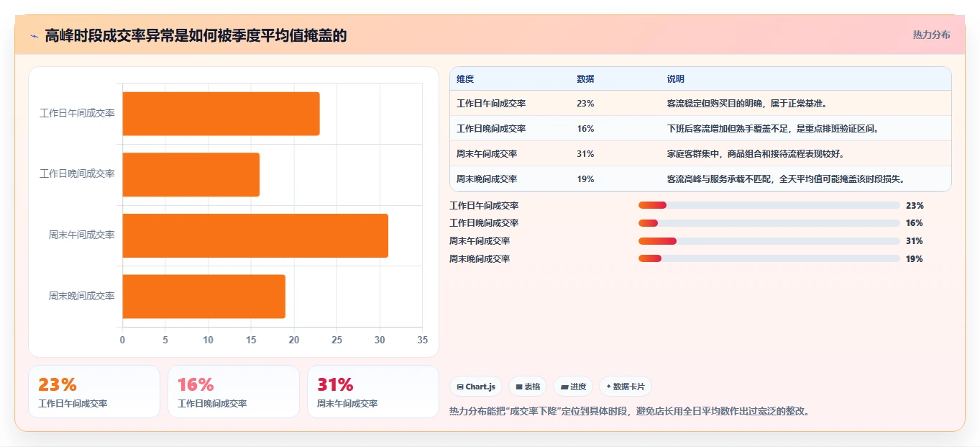The height and width of the screenshot is (447, 980).
Task: Click the 工作日晚间成交率 bar in the chart
Action: coord(191,174)
